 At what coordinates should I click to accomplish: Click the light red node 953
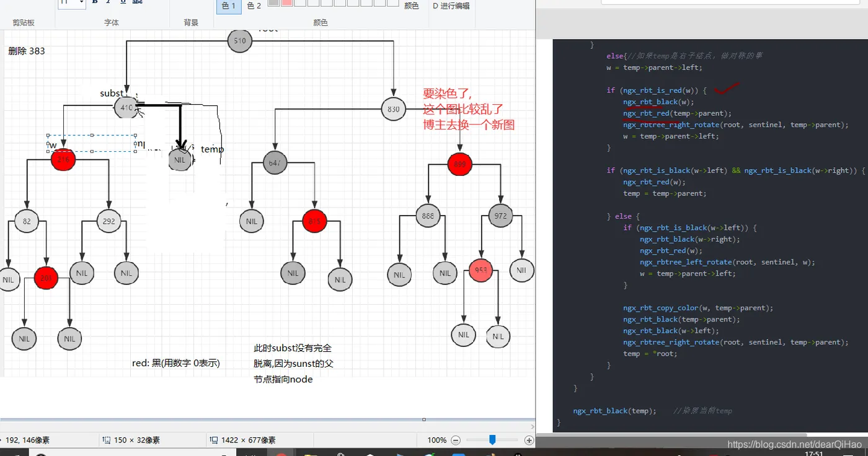481,270
